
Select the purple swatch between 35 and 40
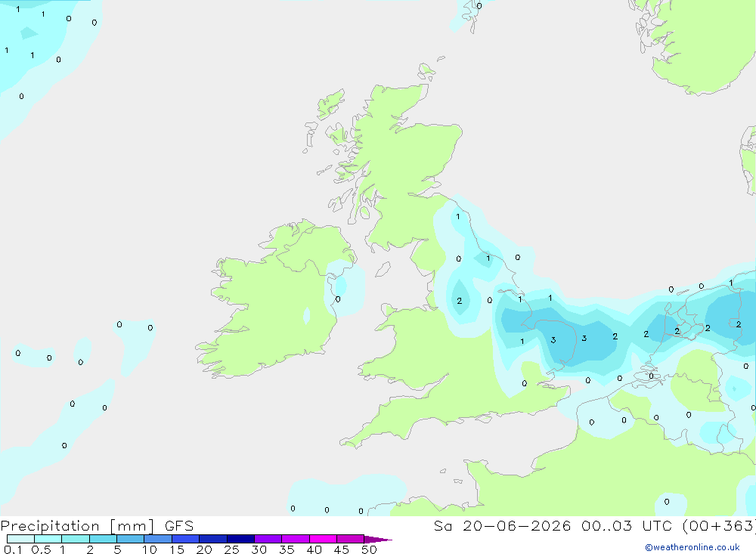[296, 539]
